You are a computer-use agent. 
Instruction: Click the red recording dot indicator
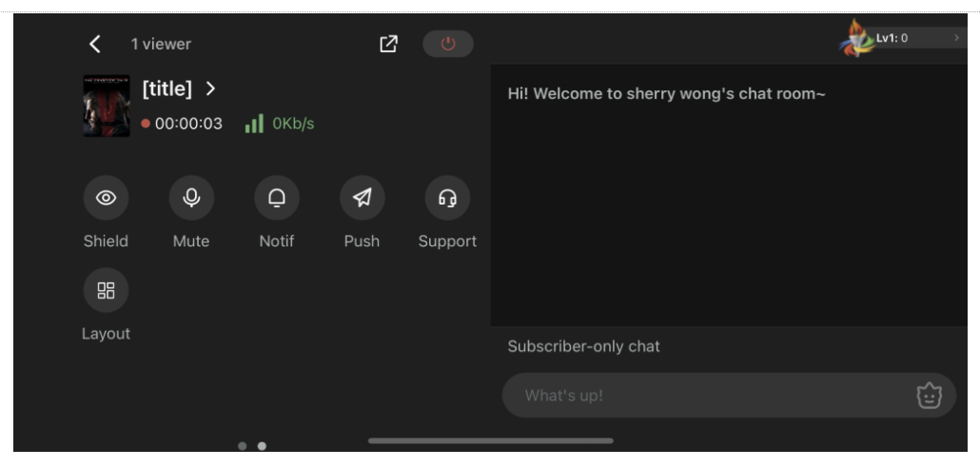tap(146, 124)
